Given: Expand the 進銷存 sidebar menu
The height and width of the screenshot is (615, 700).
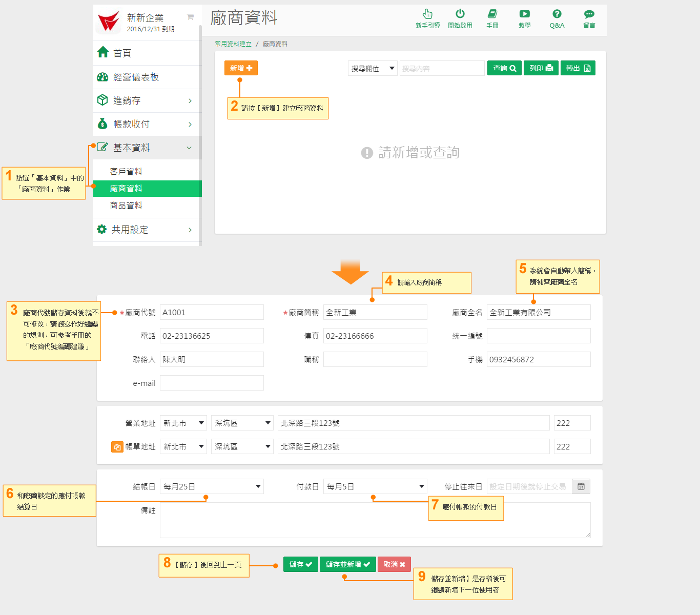Looking at the screenshot, I should (x=147, y=100).
